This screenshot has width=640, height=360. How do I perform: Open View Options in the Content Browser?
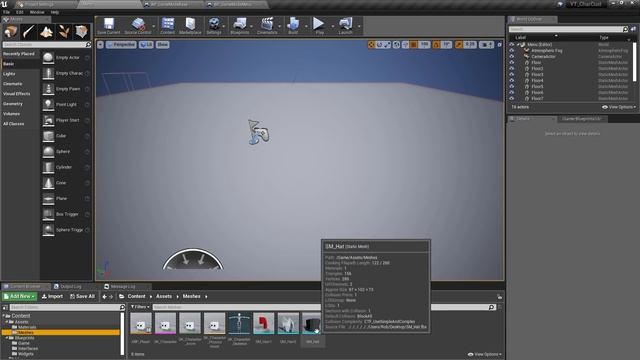click(484, 354)
